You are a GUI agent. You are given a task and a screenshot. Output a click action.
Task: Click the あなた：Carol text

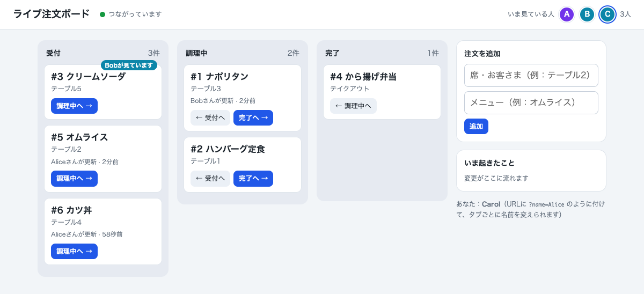pyautogui.click(x=478, y=204)
